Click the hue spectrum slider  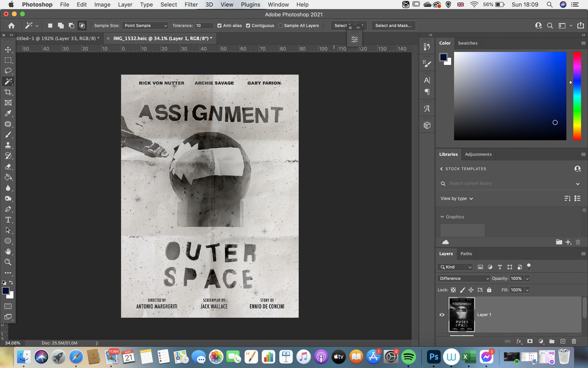click(x=577, y=96)
